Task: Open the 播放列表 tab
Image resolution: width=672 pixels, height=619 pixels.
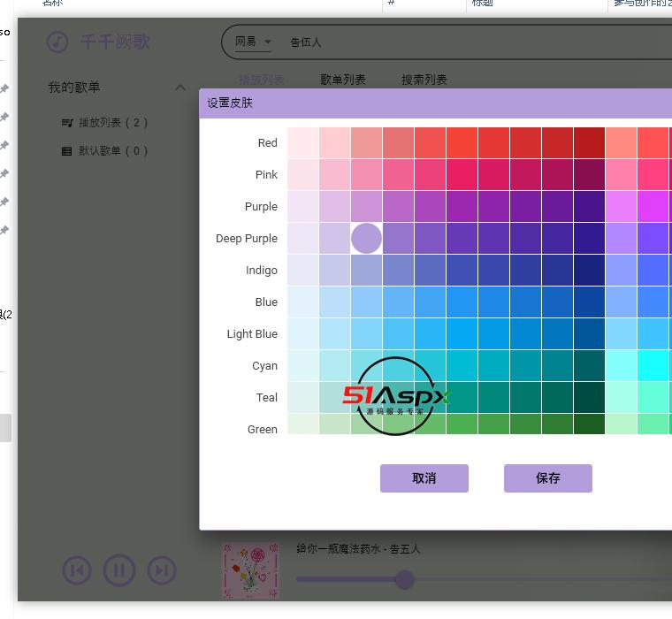Action: (262, 80)
